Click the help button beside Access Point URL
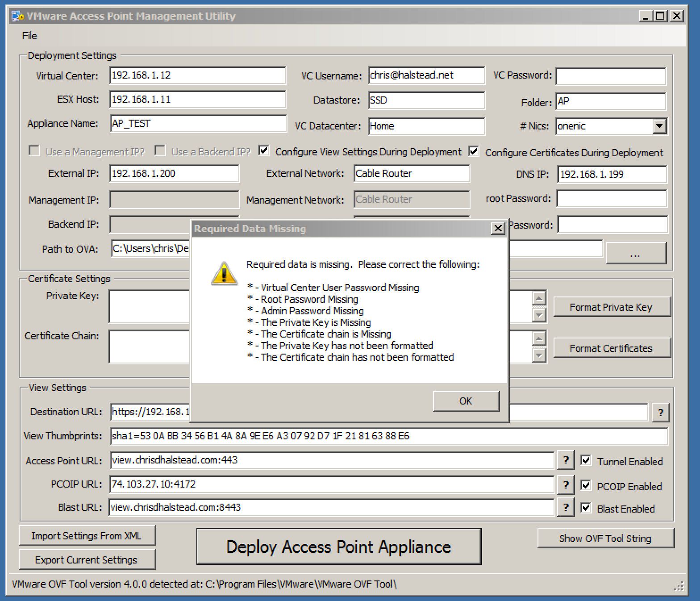The width and height of the screenshot is (700, 601). (566, 460)
